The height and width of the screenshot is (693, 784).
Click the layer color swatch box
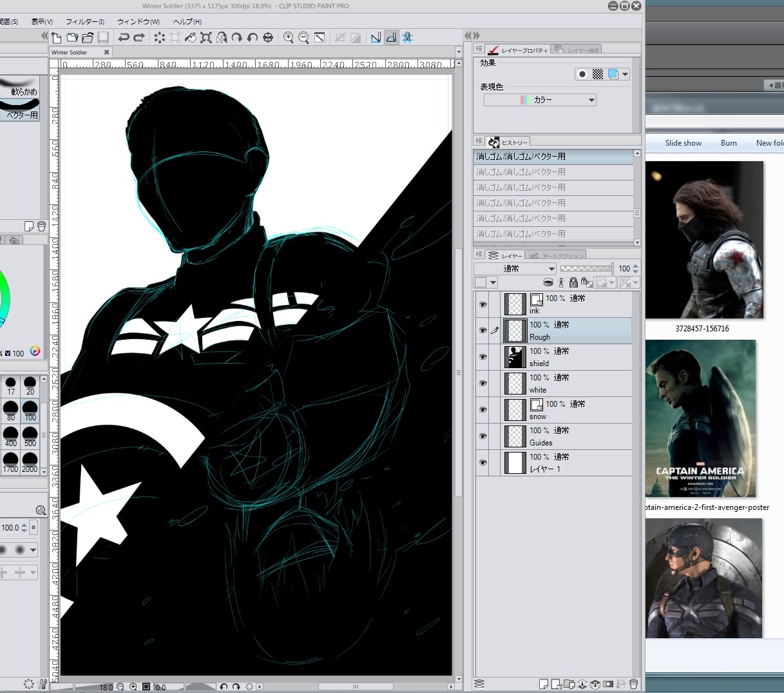point(481,282)
